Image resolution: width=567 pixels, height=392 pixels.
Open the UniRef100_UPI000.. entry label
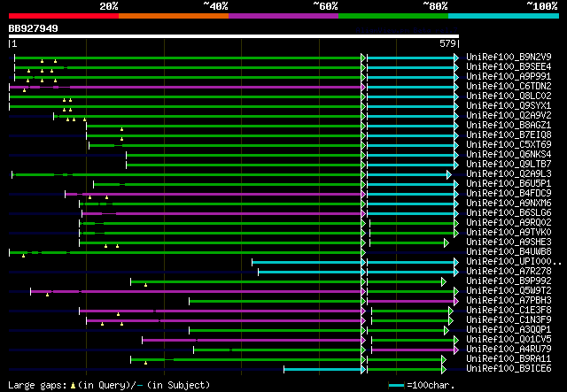point(514,262)
